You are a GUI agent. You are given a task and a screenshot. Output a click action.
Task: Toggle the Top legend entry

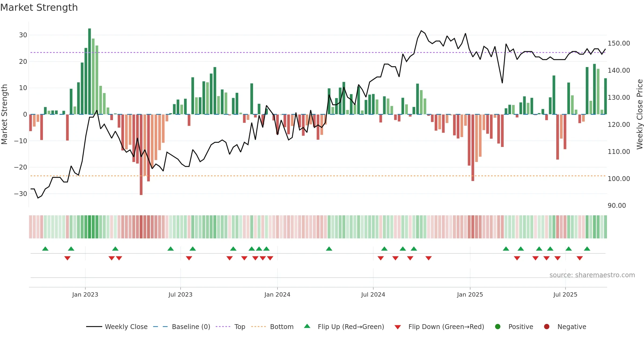tap(230, 327)
